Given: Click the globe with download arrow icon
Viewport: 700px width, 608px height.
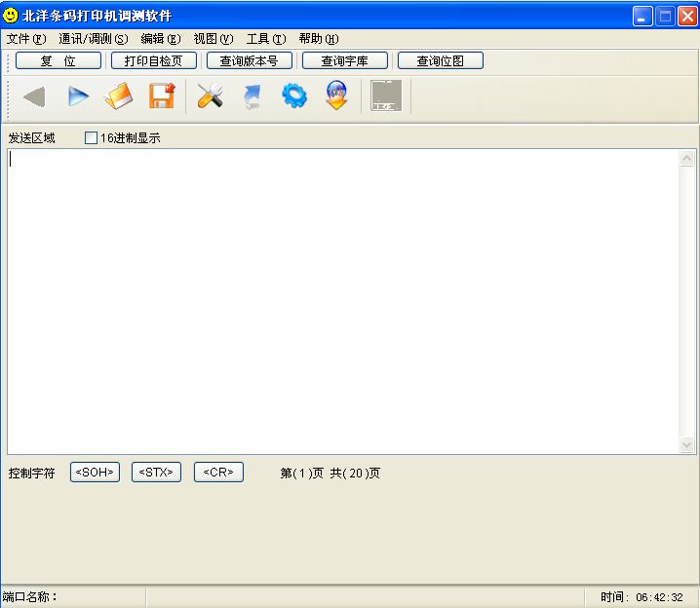Looking at the screenshot, I should pyautogui.click(x=336, y=96).
